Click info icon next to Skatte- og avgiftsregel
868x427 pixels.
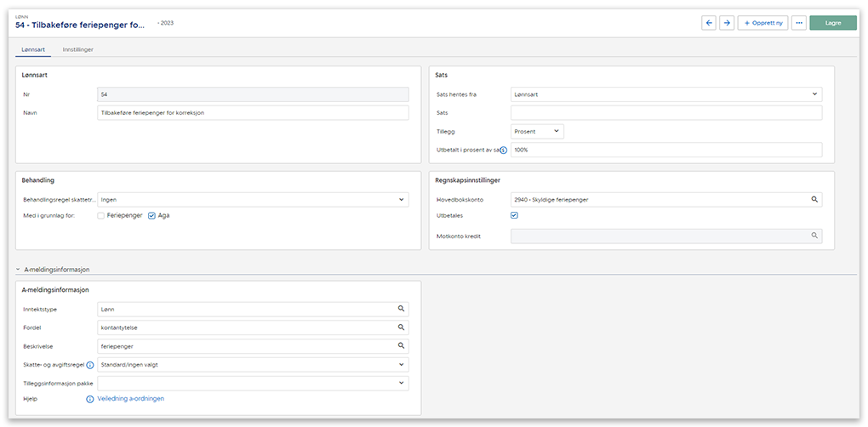pos(90,365)
